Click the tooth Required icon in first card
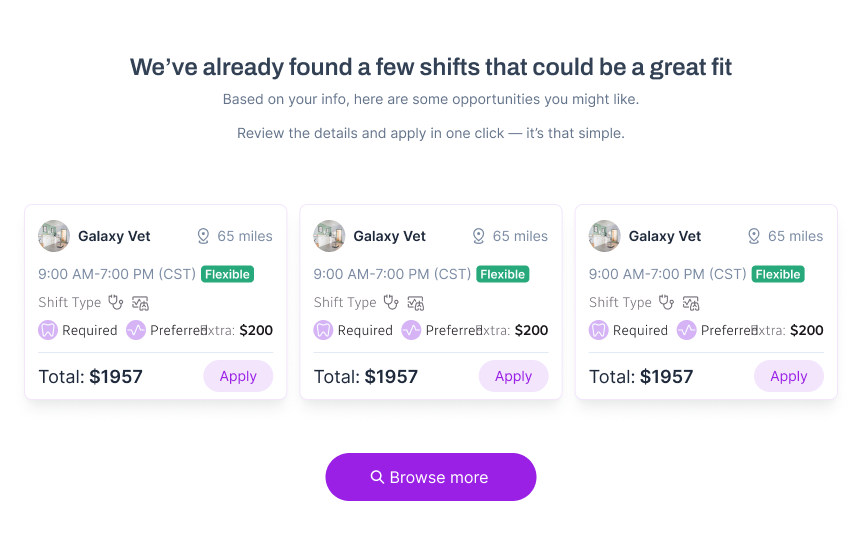The image size is (862, 541). click(x=48, y=330)
